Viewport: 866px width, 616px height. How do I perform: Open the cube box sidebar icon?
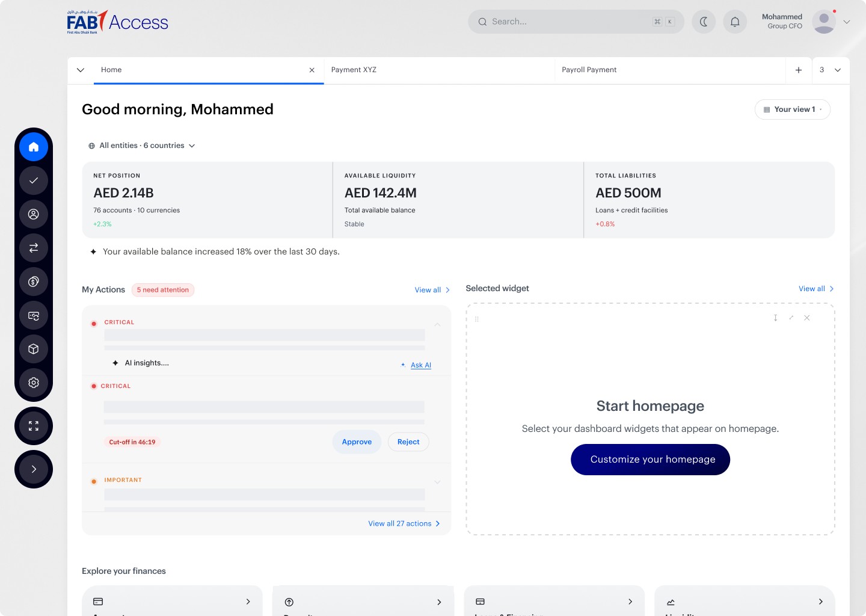(34, 349)
